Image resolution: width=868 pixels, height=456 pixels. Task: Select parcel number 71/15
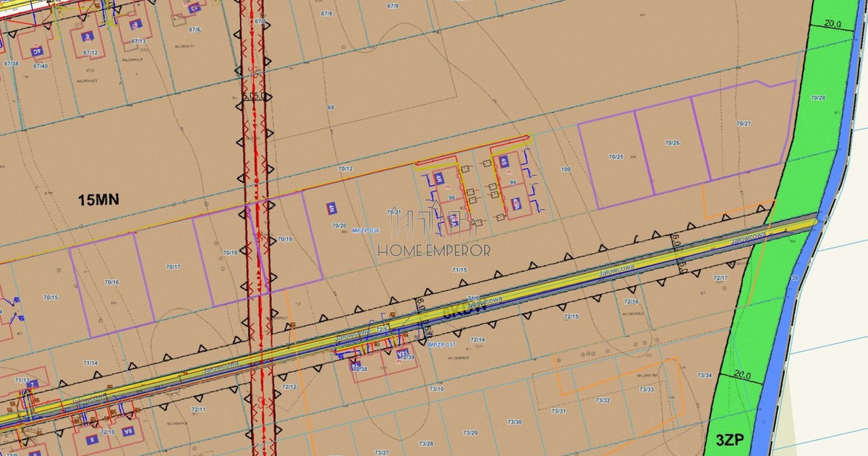point(459,269)
